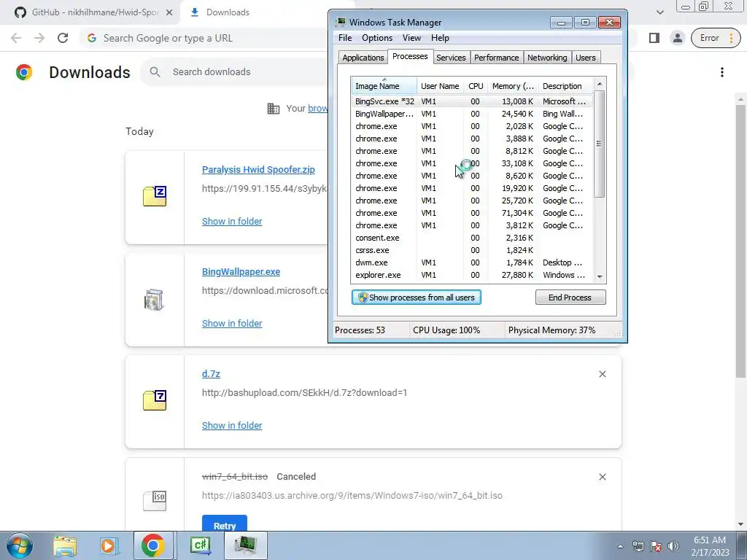The image size is (747, 560).
Task: Open Downloads page three-dot menu
Action: 721,72
